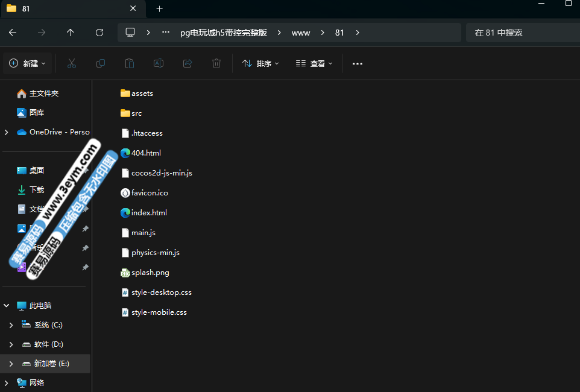Click the www breadcrumb segment
580x392 pixels.
301,33
